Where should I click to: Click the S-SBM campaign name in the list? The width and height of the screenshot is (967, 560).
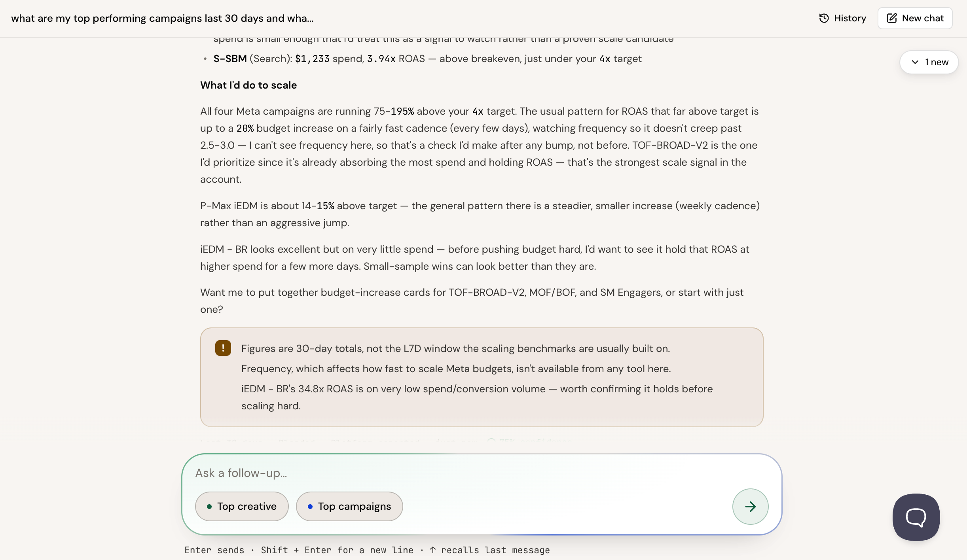pos(230,59)
